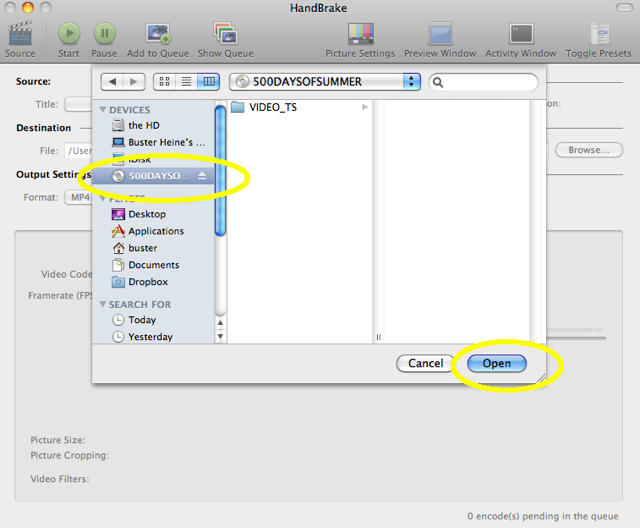Image resolution: width=640 pixels, height=528 pixels.
Task: Click the Add to Queue icon
Action: coord(156,36)
